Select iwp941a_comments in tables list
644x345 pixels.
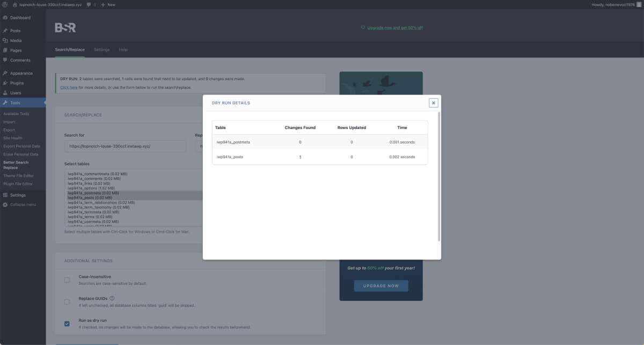(94, 178)
